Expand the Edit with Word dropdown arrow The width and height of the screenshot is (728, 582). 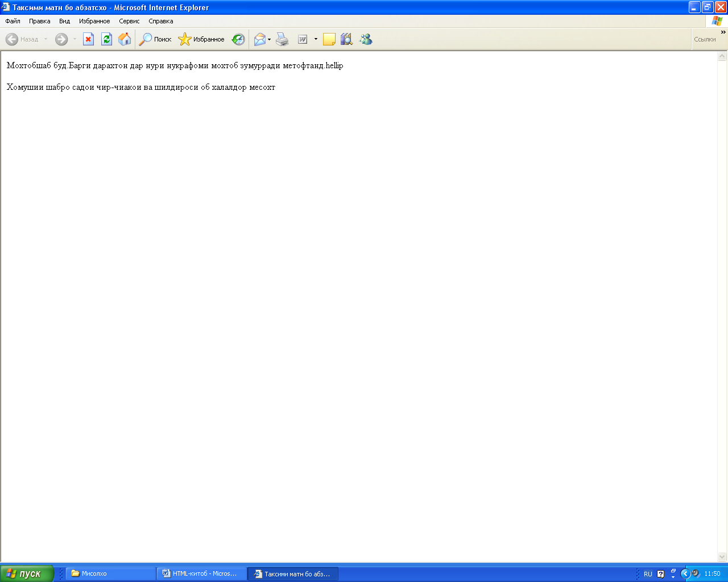click(x=316, y=39)
